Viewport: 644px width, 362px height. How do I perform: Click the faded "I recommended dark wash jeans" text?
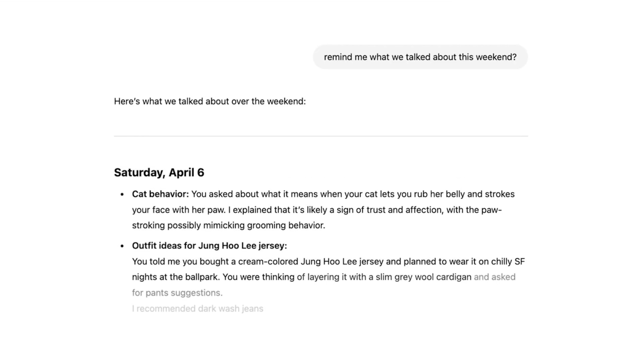(197, 308)
